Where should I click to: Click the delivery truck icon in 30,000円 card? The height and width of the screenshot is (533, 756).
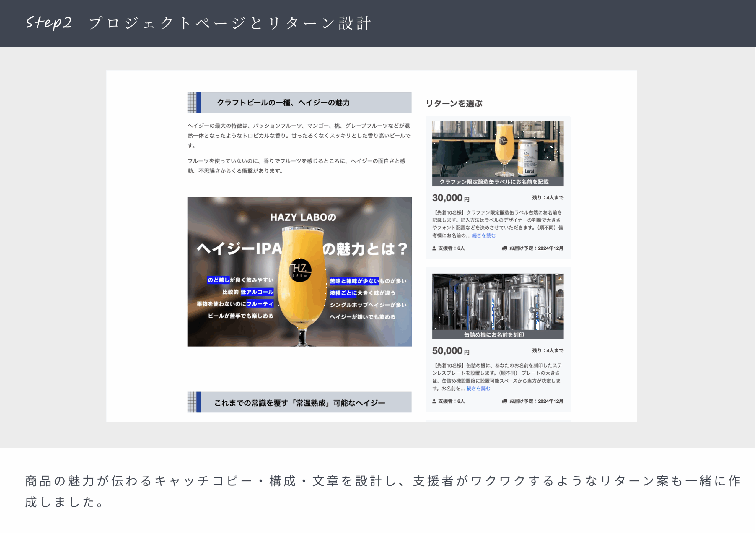[504, 248]
